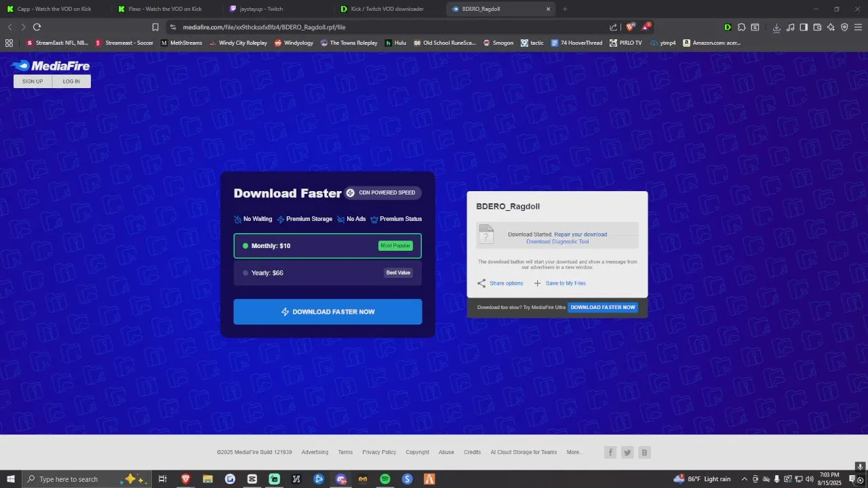Open File Explorer from the taskbar
The image size is (868, 488).
point(208,479)
